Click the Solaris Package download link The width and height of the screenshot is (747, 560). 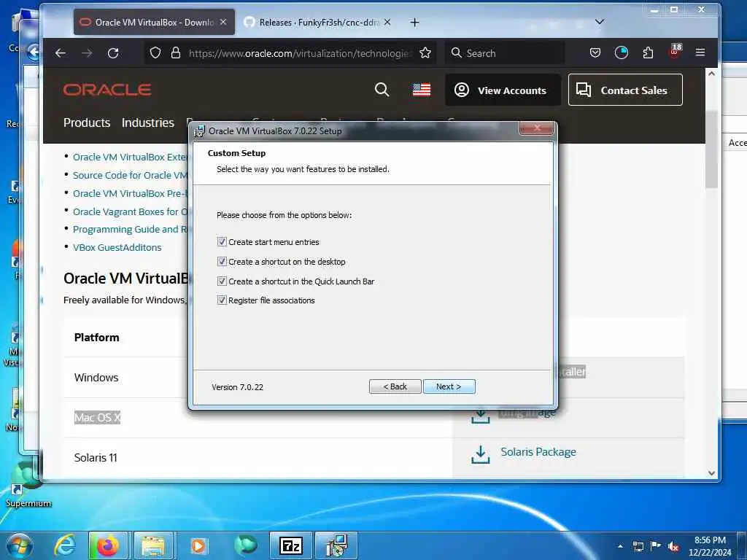(x=538, y=452)
